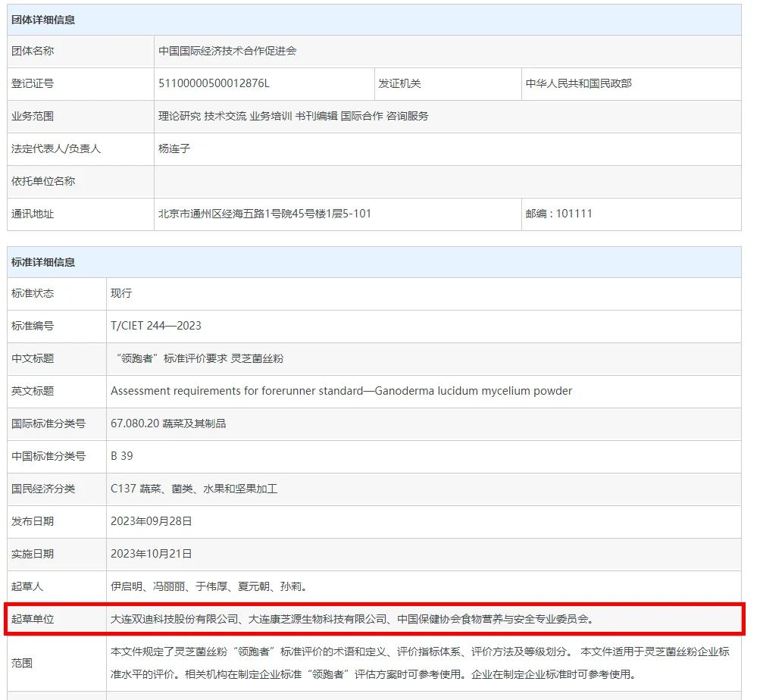
Task: Click the postal code 邮编：101111
Action: (x=558, y=214)
